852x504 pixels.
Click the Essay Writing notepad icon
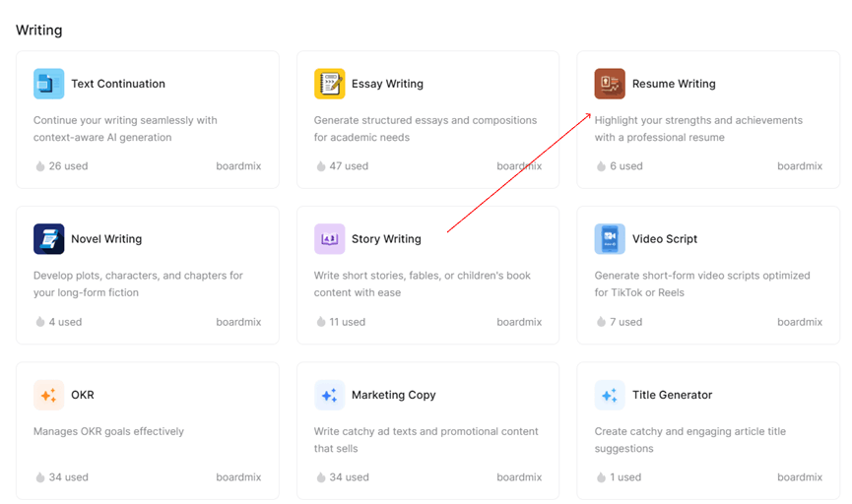tap(329, 84)
